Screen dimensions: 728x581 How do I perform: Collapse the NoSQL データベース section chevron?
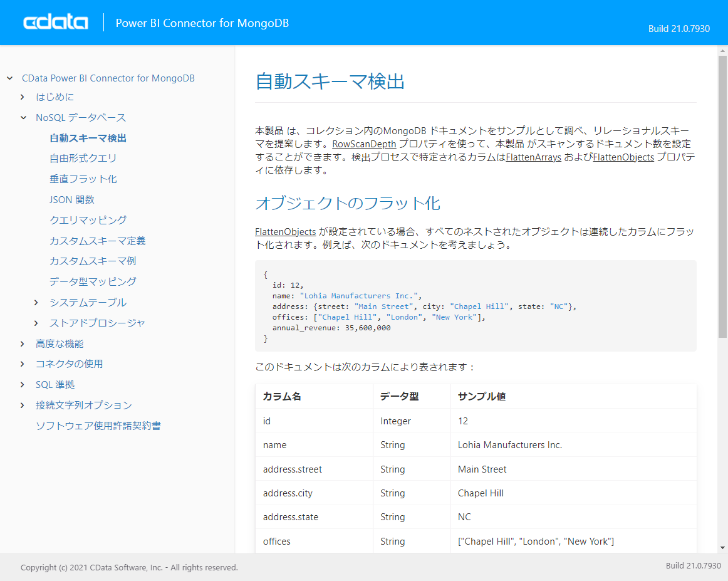[23, 117]
